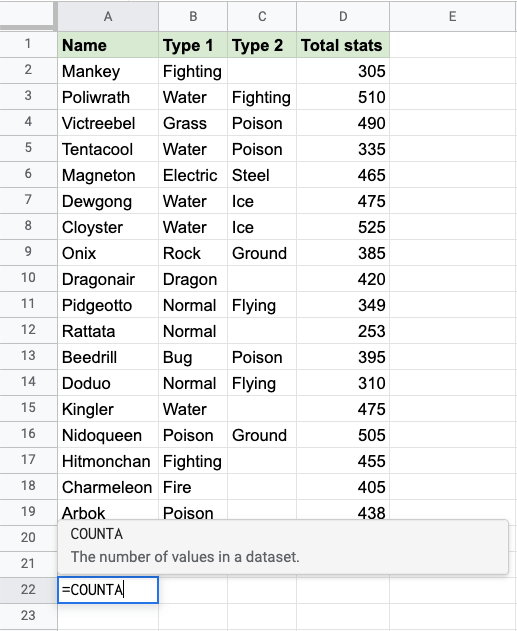Select the empty Type 2 cell for Mankey
Image resolution: width=517 pixels, height=631 pixels.
click(x=262, y=71)
